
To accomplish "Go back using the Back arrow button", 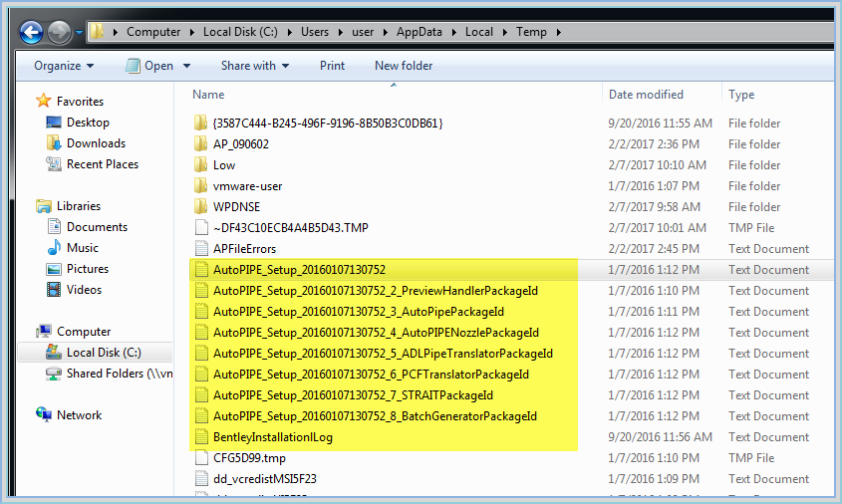I will click(31, 32).
